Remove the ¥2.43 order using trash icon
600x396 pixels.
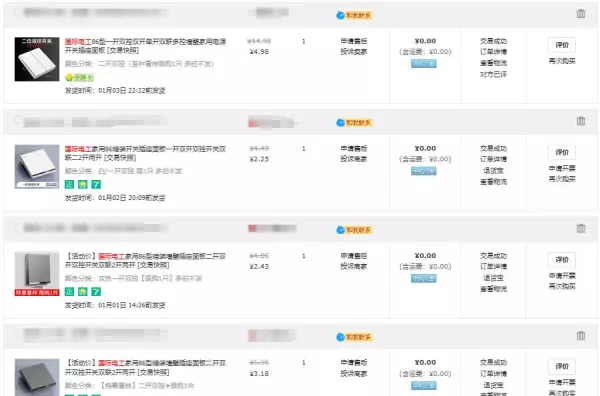pos(581,228)
